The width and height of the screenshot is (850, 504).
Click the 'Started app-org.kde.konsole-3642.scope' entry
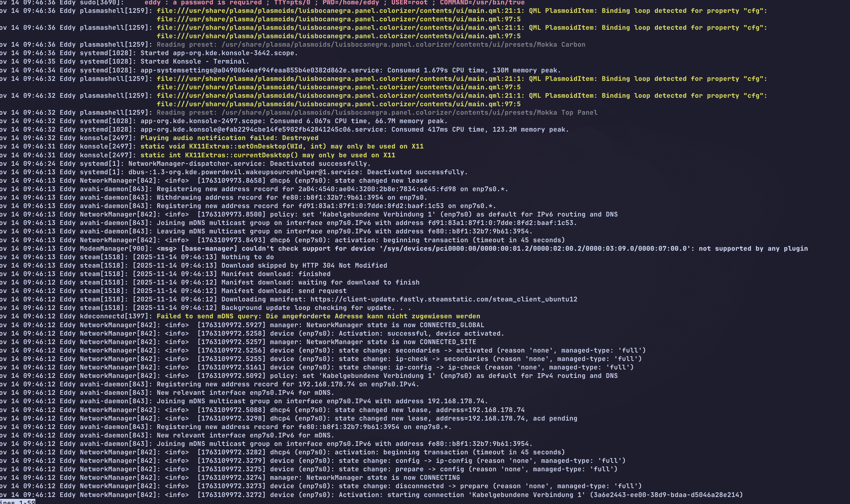coord(219,53)
